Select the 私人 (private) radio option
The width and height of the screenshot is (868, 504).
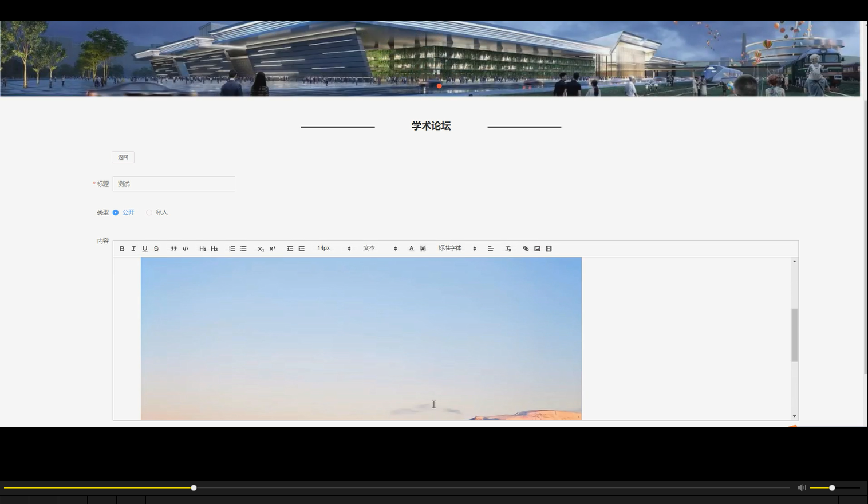pyautogui.click(x=149, y=212)
